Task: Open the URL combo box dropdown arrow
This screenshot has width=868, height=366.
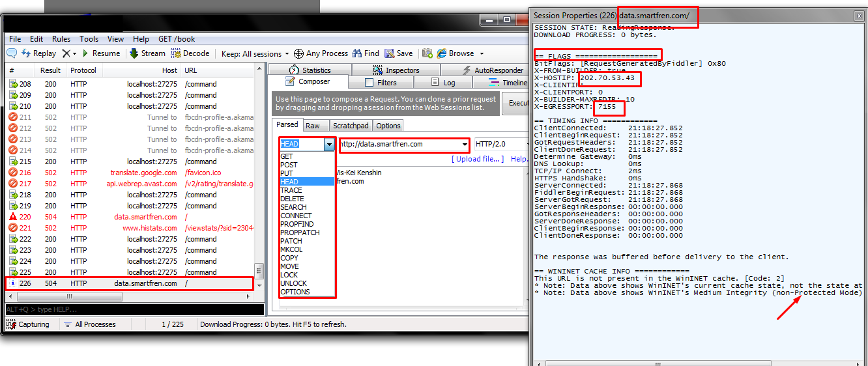Action: 464,144
